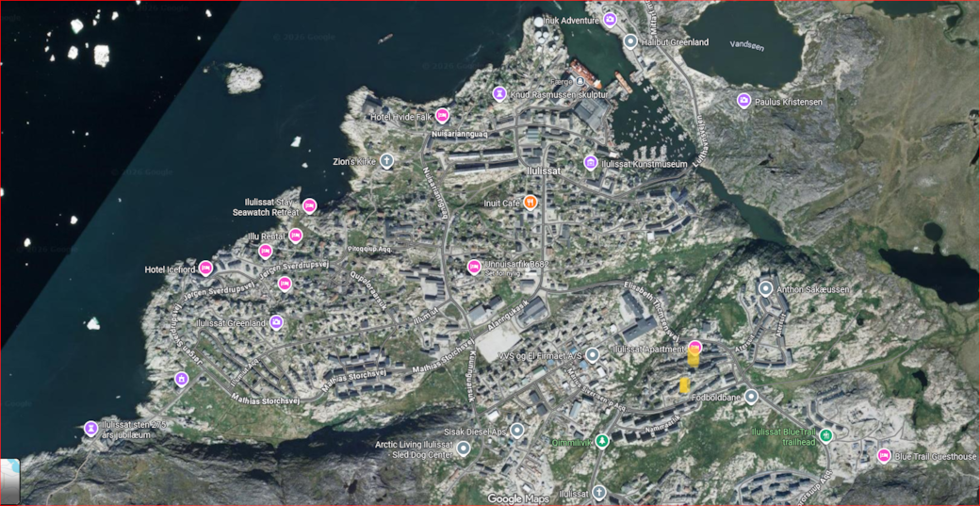Screen dimensions: 980x506
Task: Click the Ilulissat Stay Seawatch Retreat pin
Action: (309, 205)
